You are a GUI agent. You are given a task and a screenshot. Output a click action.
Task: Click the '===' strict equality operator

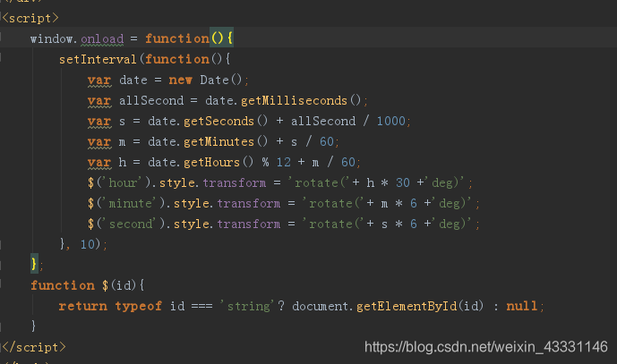pyautogui.click(x=201, y=306)
